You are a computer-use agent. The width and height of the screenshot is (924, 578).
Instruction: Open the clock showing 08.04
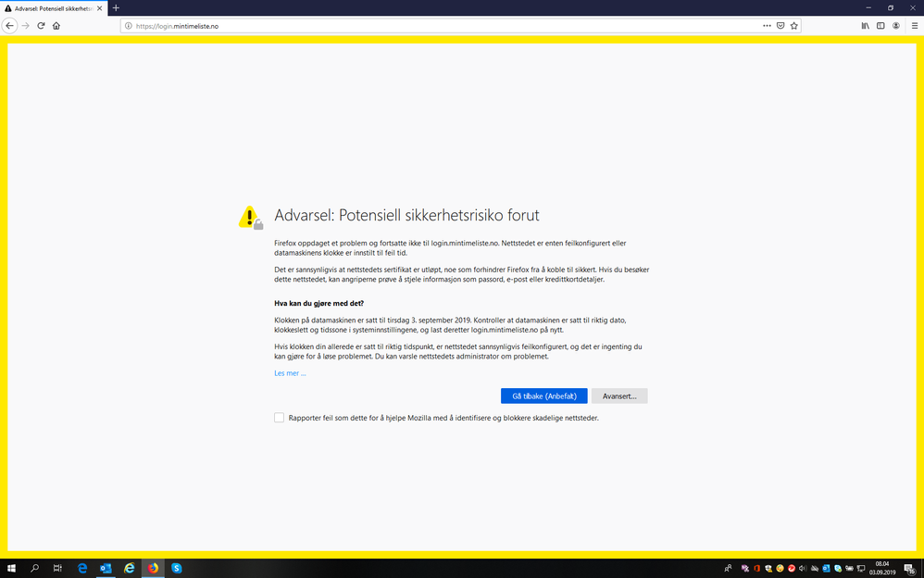click(x=882, y=568)
